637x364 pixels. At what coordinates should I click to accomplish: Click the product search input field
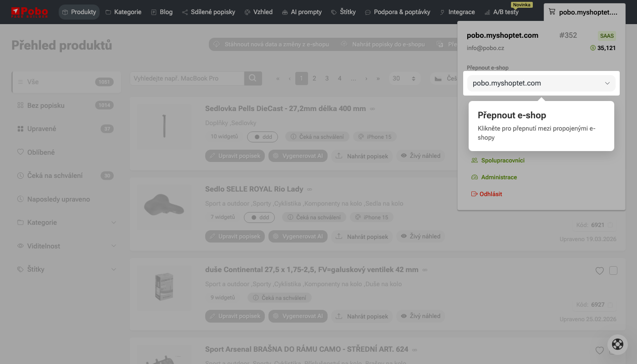pyautogui.click(x=187, y=78)
